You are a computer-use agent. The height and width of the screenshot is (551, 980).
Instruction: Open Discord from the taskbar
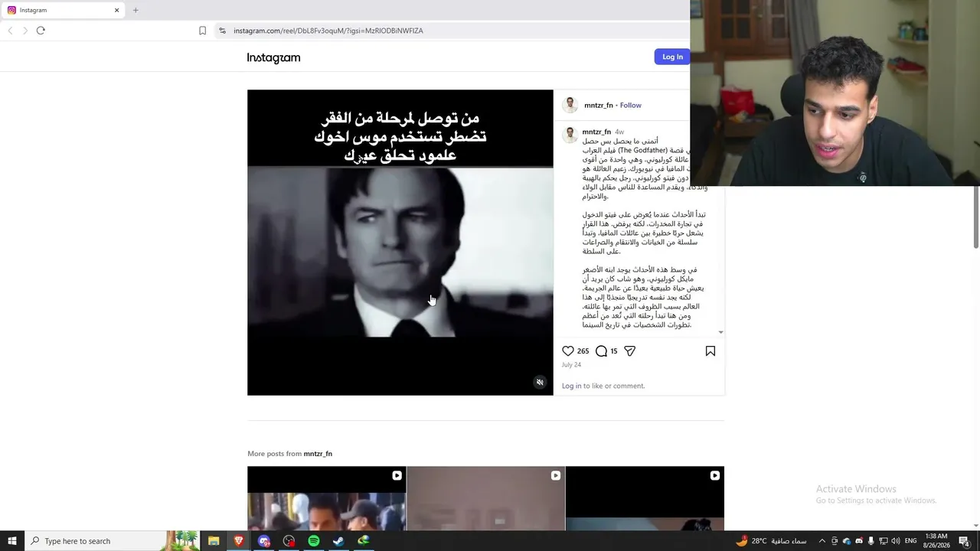(264, 541)
